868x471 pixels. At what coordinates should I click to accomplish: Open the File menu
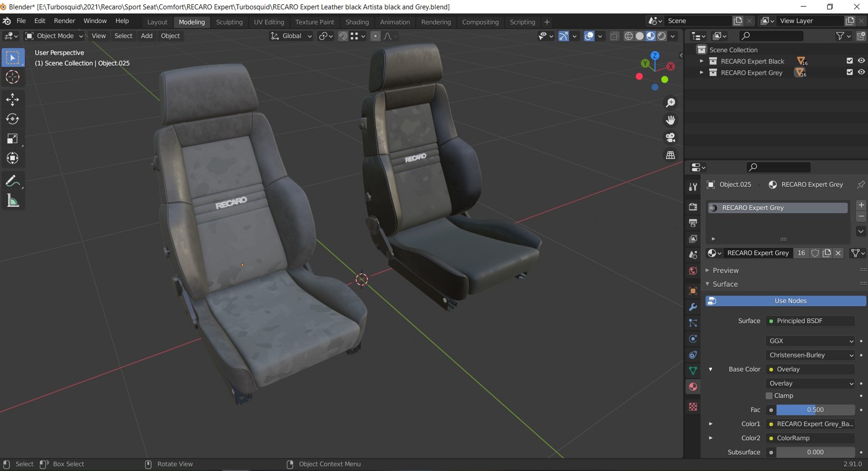pyautogui.click(x=21, y=21)
